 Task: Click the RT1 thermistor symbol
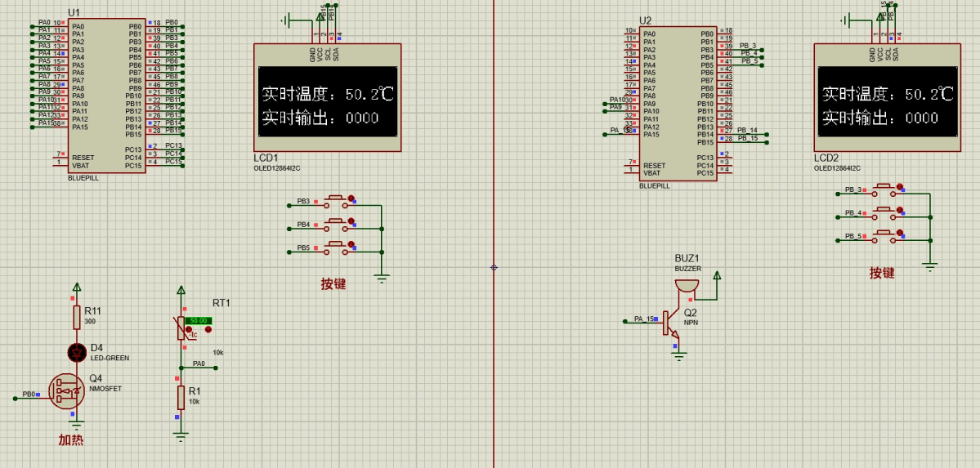(x=181, y=328)
